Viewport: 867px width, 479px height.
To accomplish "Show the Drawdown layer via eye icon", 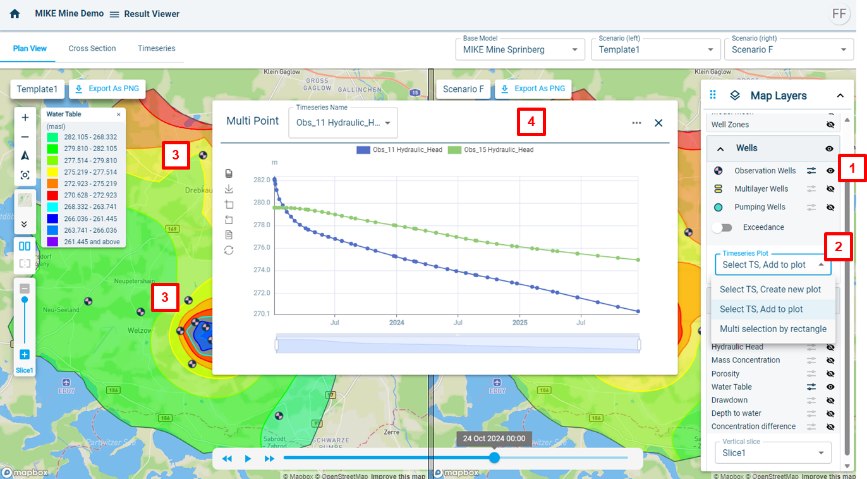I will [x=829, y=402].
